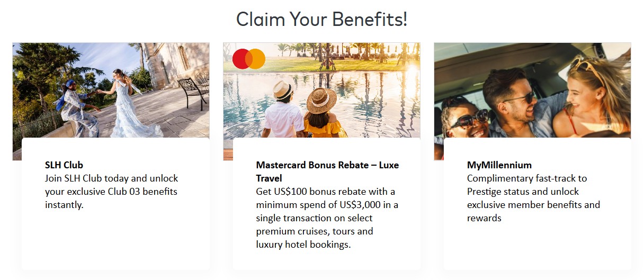This screenshot has width=644, height=280.
Task: Click the Claim Your Benefits! heading
Action: point(321,20)
